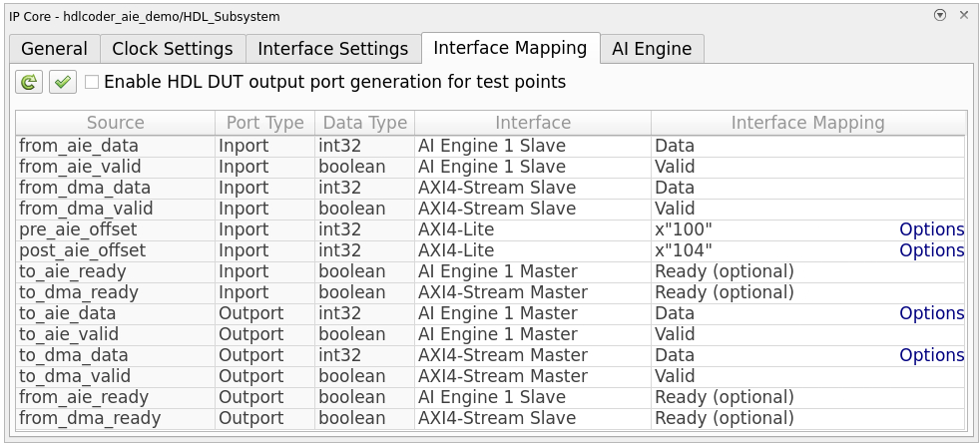The height and width of the screenshot is (444, 980).
Task: Click the reload interface table icon
Action: point(29,82)
